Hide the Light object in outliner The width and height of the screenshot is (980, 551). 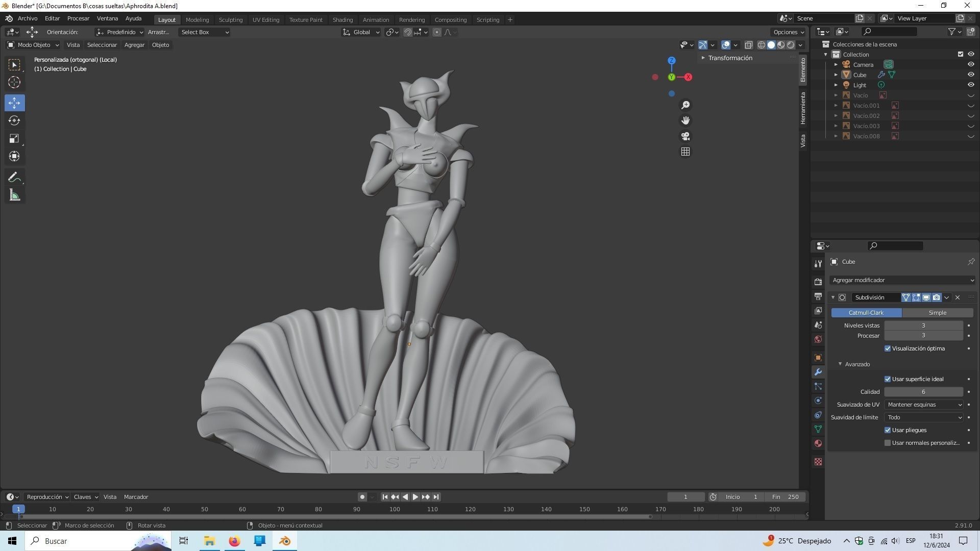coord(971,85)
